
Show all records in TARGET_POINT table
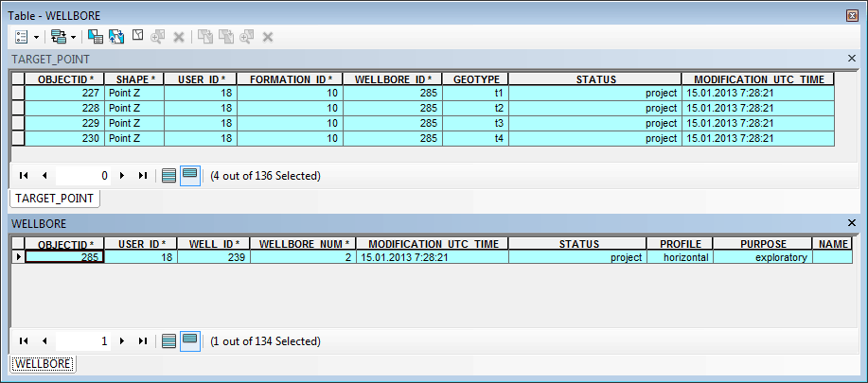pyautogui.click(x=168, y=176)
